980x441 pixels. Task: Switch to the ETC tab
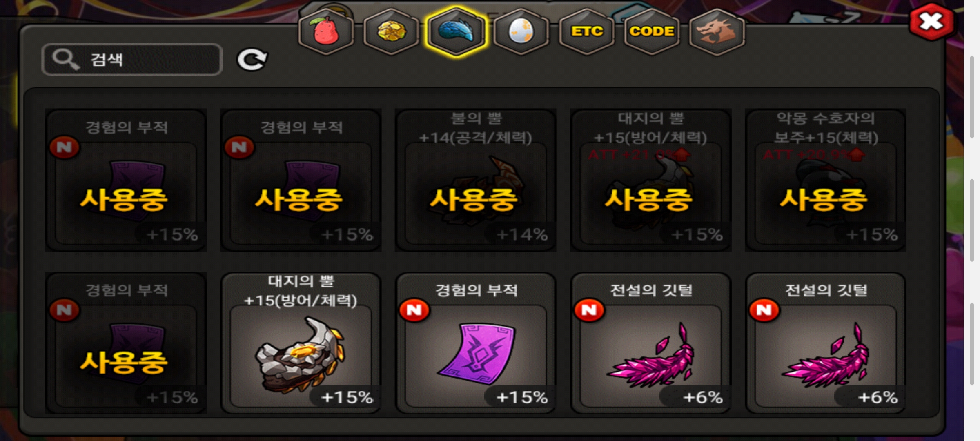pyautogui.click(x=586, y=31)
